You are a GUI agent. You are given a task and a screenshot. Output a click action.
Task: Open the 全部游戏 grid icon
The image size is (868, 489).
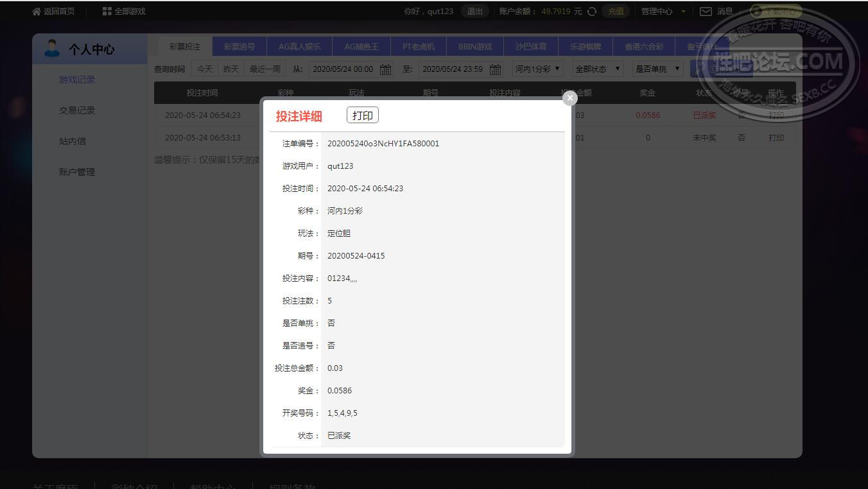coord(107,12)
